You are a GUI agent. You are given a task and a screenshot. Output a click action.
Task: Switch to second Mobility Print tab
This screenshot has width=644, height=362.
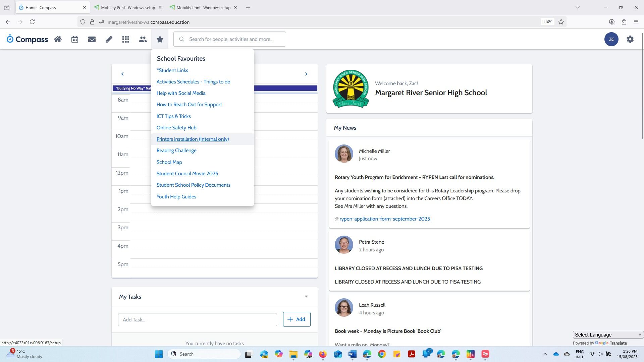tap(203, 7)
